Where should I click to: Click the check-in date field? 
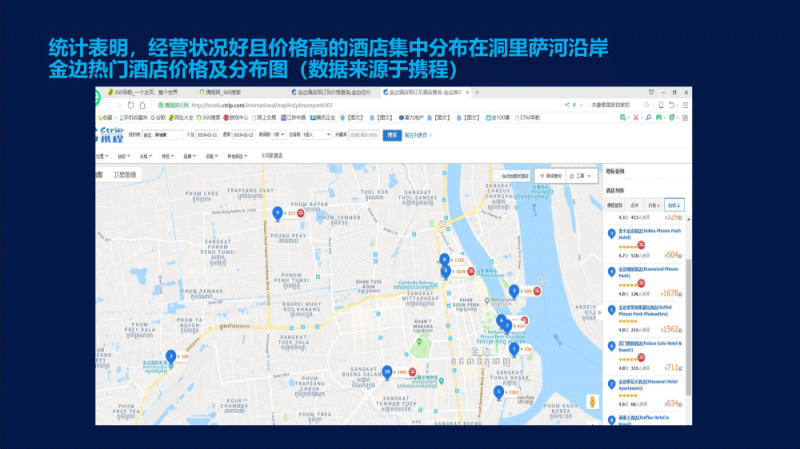click(207, 135)
